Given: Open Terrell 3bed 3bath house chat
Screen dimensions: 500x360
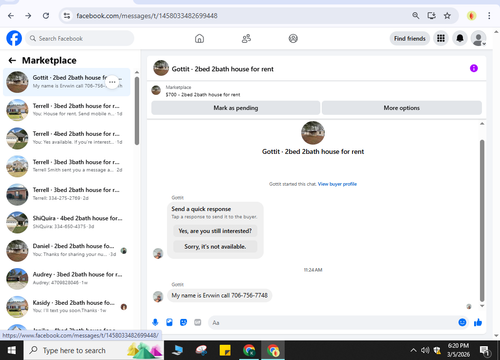Looking at the screenshot, I should point(67,166).
